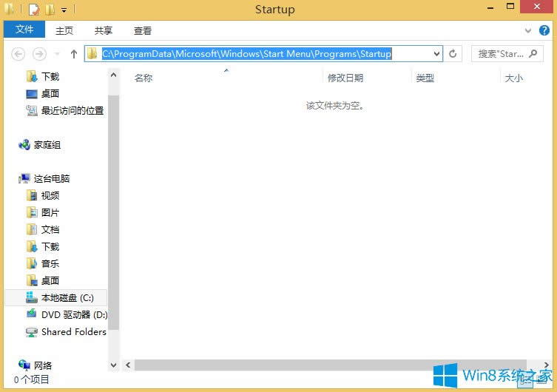Image resolution: width=557 pixels, height=392 pixels.
Task: Click the local disk C drive icon
Action: (x=32, y=297)
